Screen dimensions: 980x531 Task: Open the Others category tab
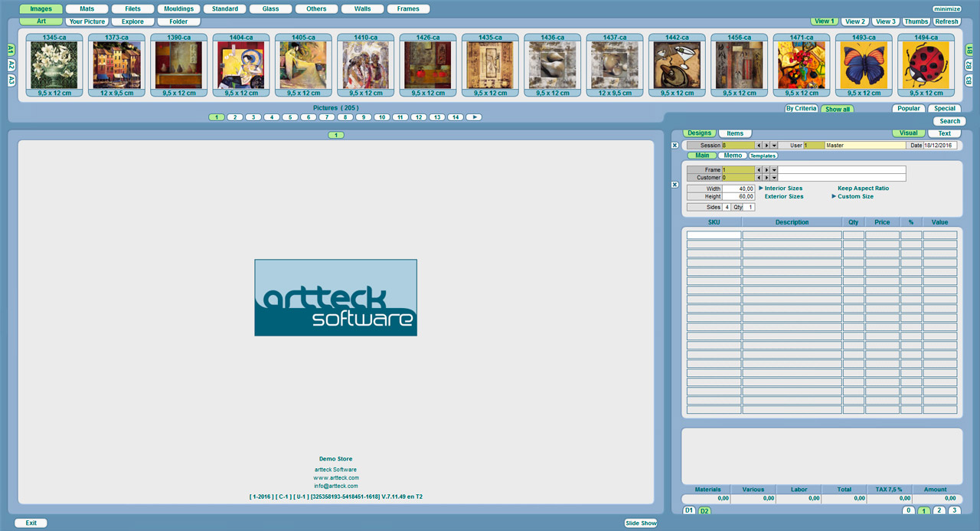pos(316,9)
